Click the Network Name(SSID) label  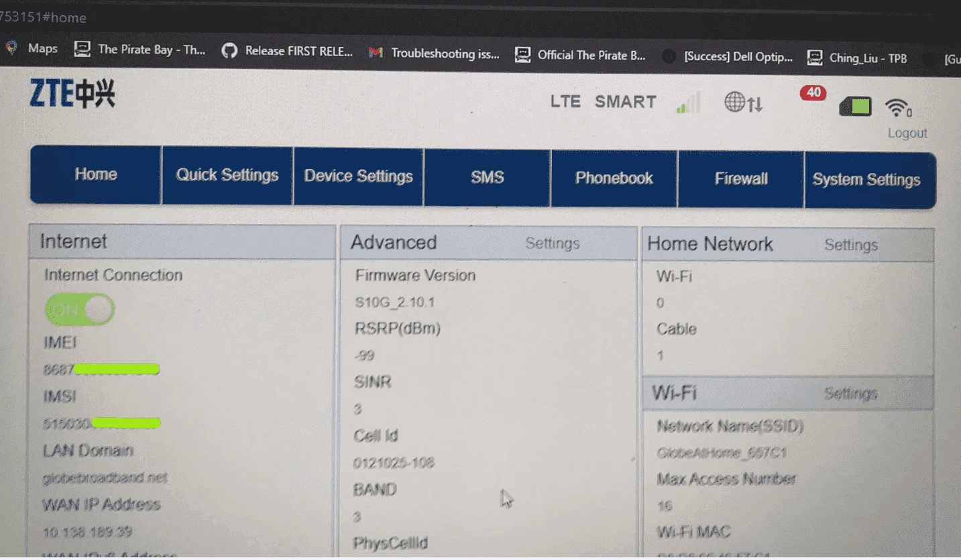730,426
